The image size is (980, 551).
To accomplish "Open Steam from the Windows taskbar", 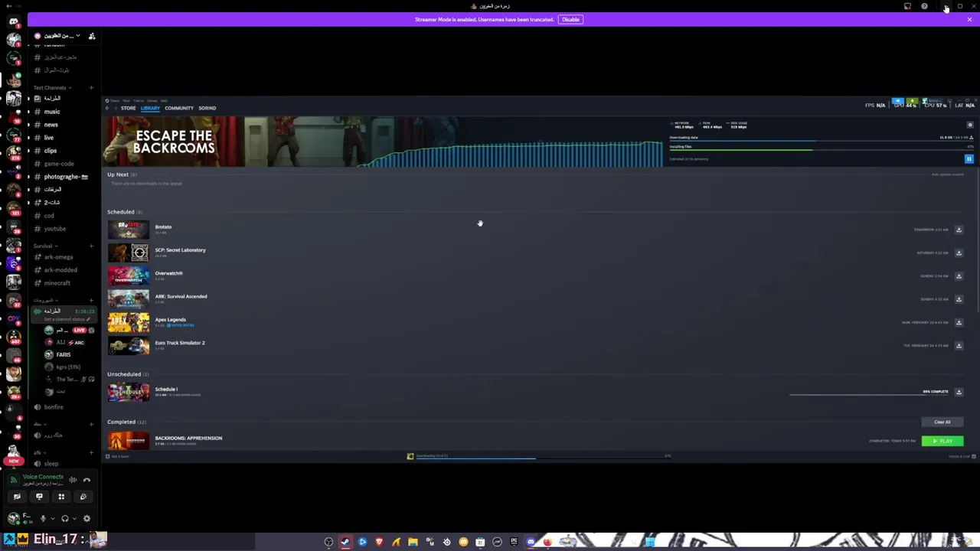I will tap(345, 542).
